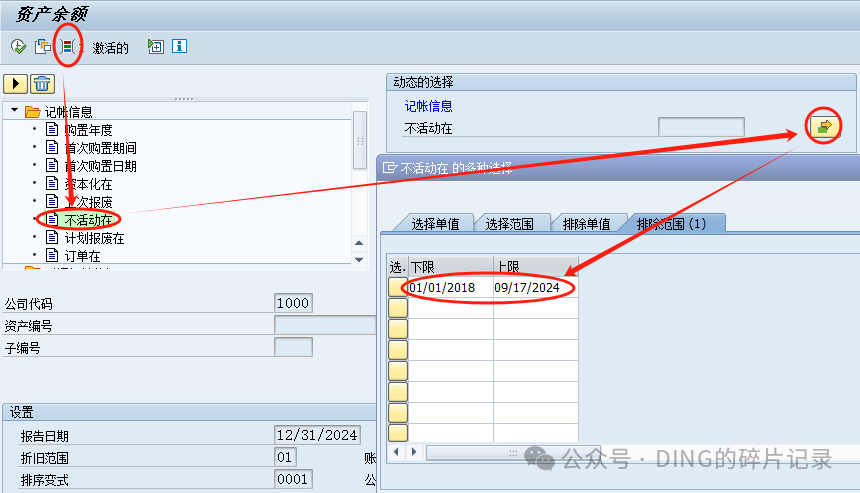Click the 激活的 toolbar label
860x493 pixels.
coord(110,48)
